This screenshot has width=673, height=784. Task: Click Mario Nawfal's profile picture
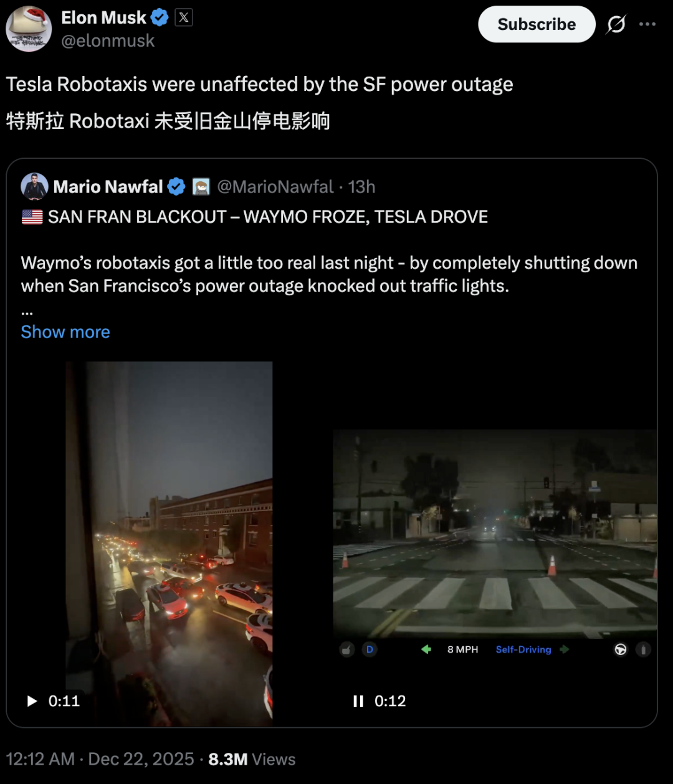pyautogui.click(x=34, y=187)
